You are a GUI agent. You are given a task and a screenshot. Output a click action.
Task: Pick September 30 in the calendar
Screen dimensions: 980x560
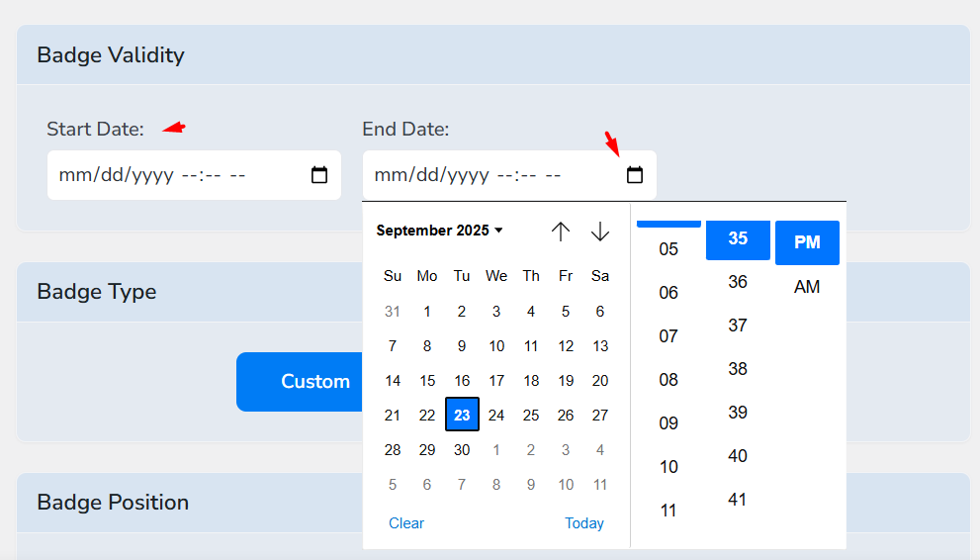pos(462,450)
